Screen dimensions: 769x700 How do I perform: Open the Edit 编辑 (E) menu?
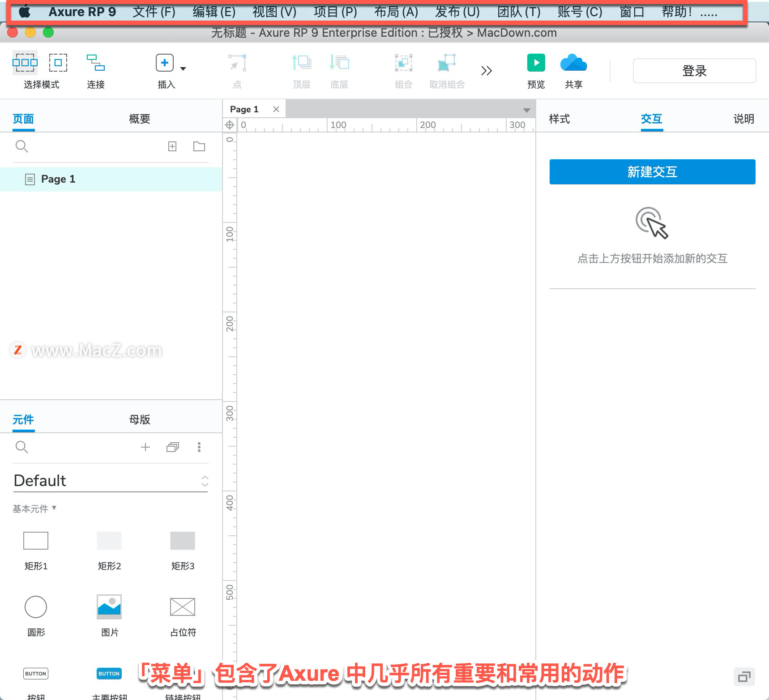pyautogui.click(x=214, y=12)
